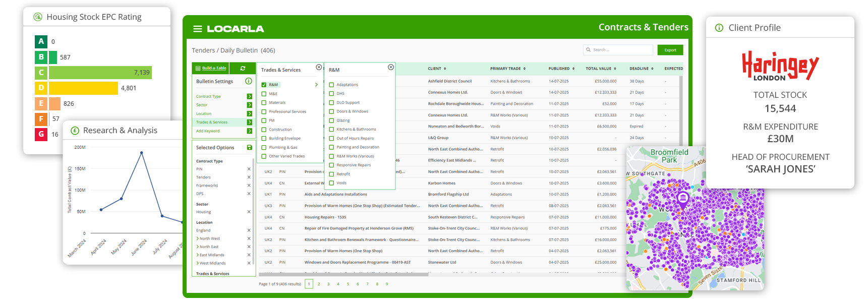The height and width of the screenshot is (304, 868).
Task: Select the Glazing checkbox
Action: (331, 120)
